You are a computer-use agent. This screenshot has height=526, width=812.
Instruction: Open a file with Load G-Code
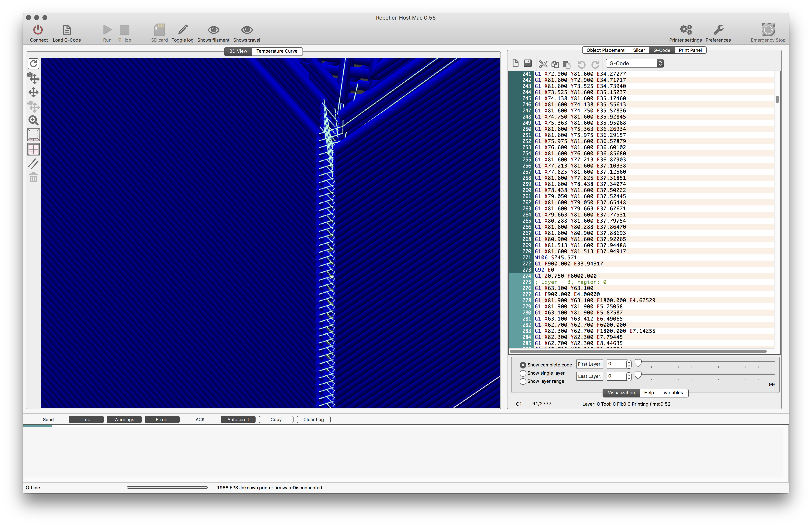click(67, 30)
